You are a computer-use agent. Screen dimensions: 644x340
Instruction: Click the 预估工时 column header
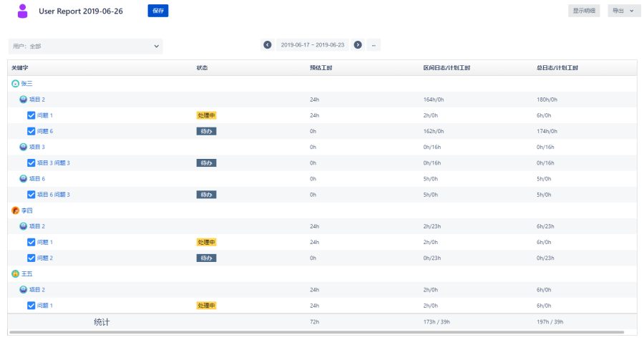[320, 67]
